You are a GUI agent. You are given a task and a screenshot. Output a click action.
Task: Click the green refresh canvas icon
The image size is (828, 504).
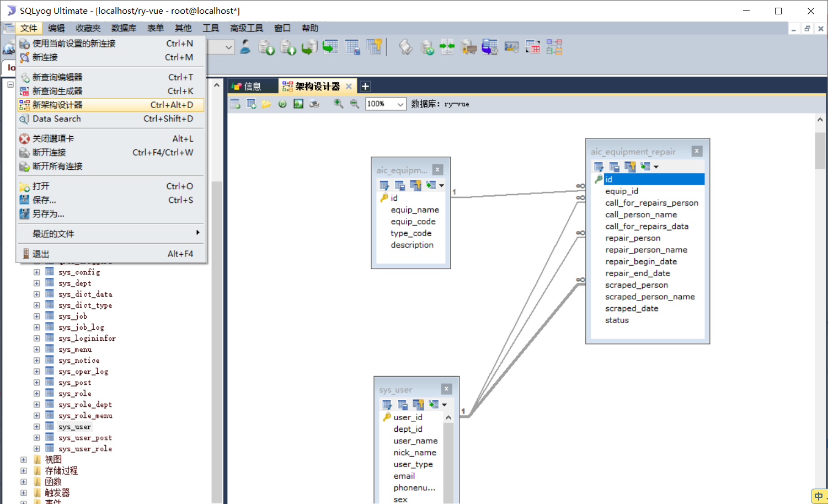point(282,104)
